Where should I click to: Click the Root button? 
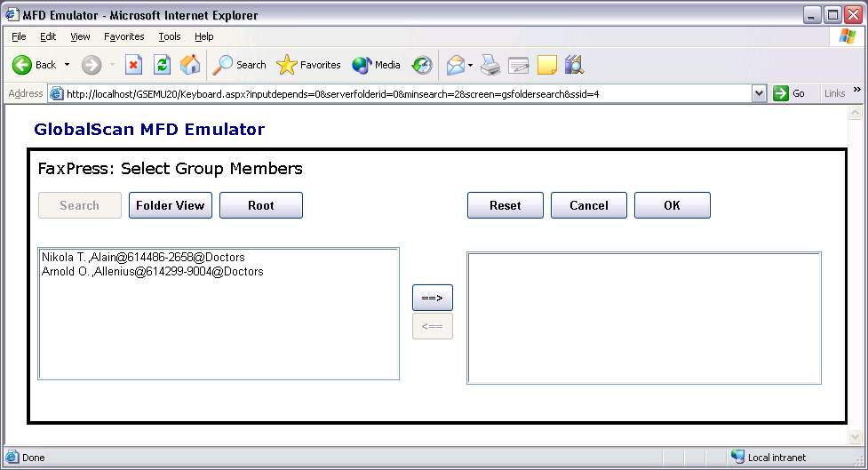(x=260, y=205)
